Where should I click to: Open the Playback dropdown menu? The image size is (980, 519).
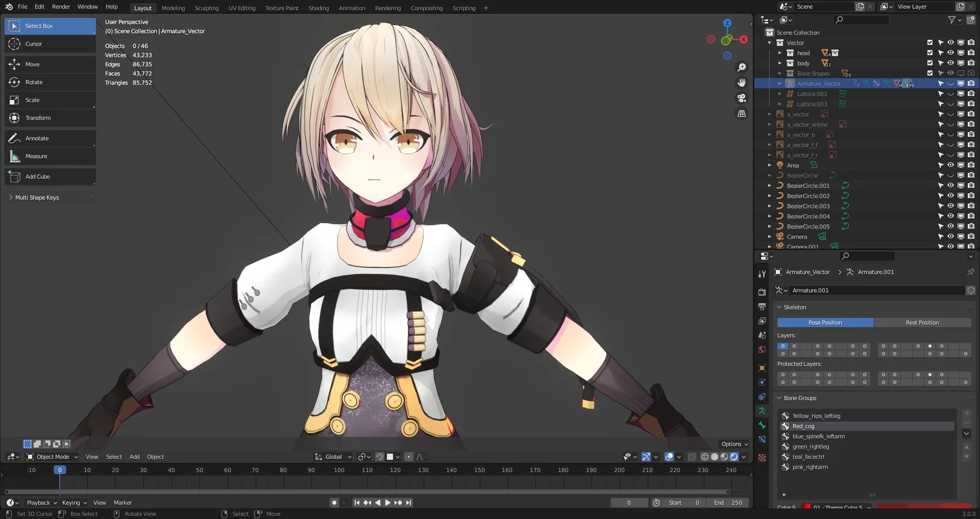coord(41,502)
